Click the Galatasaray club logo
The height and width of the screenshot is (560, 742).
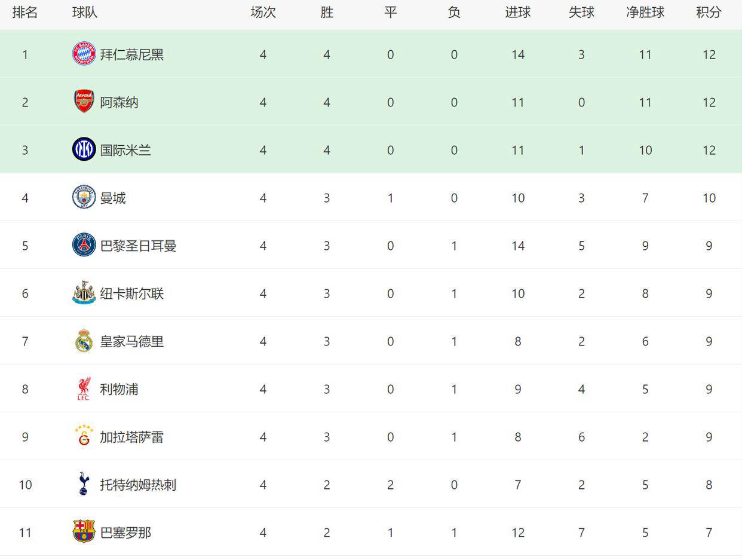(84, 436)
